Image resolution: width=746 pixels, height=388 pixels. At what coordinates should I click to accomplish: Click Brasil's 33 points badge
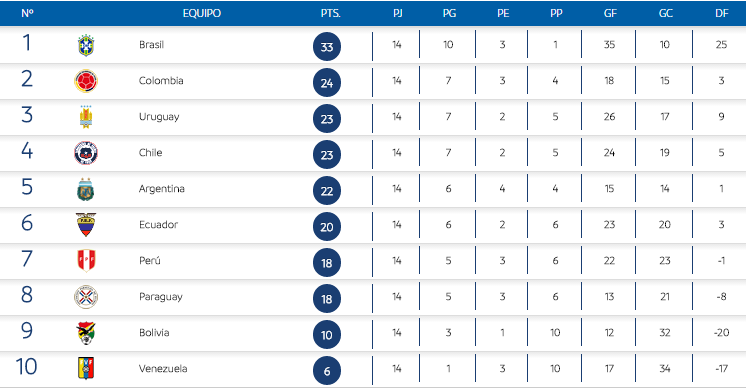[x=327, y=47]
